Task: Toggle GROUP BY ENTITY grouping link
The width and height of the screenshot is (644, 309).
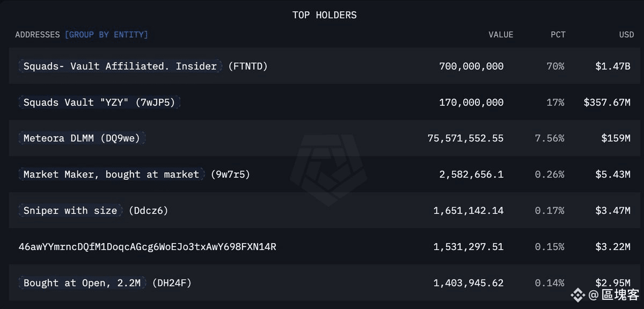Action: (106, 34)
